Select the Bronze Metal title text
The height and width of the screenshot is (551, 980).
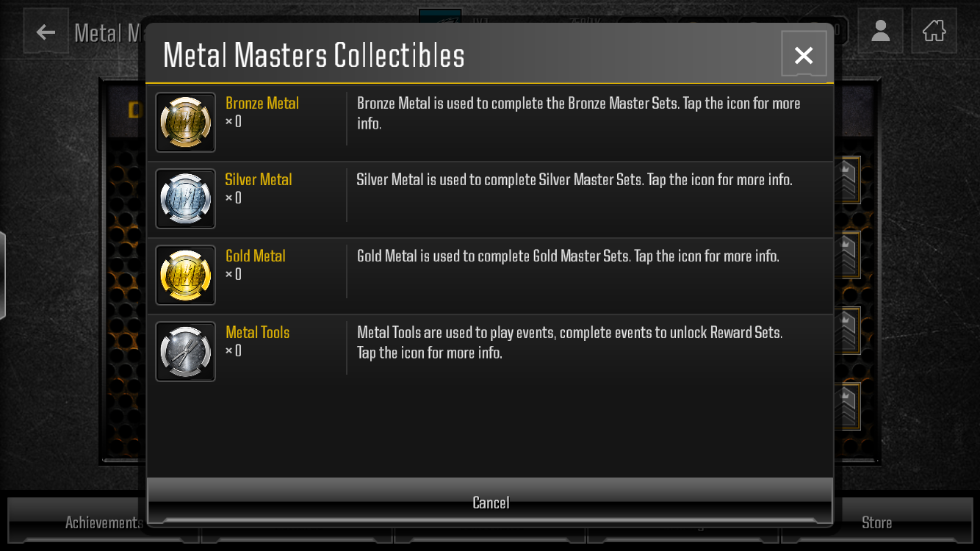tap(262, 103)
